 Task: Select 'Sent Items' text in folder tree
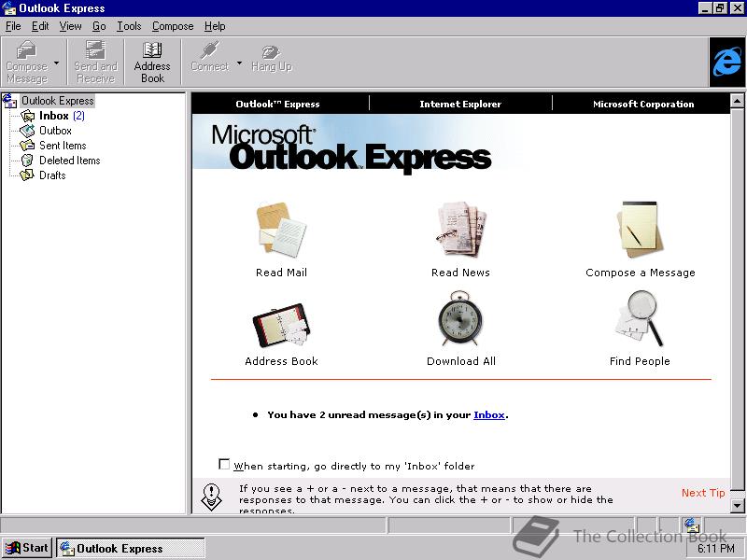pos(63,146)
